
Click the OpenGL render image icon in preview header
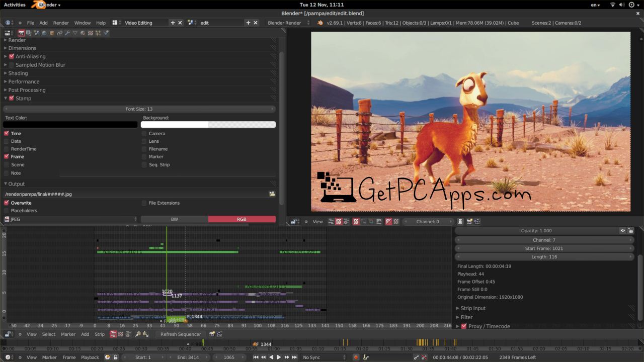click(x=469, y=222)
